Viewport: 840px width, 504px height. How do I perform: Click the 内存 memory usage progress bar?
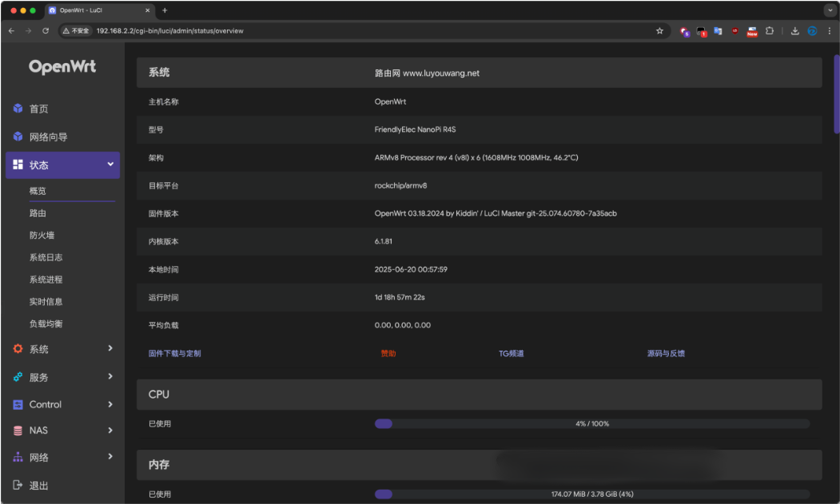[592, 494]
